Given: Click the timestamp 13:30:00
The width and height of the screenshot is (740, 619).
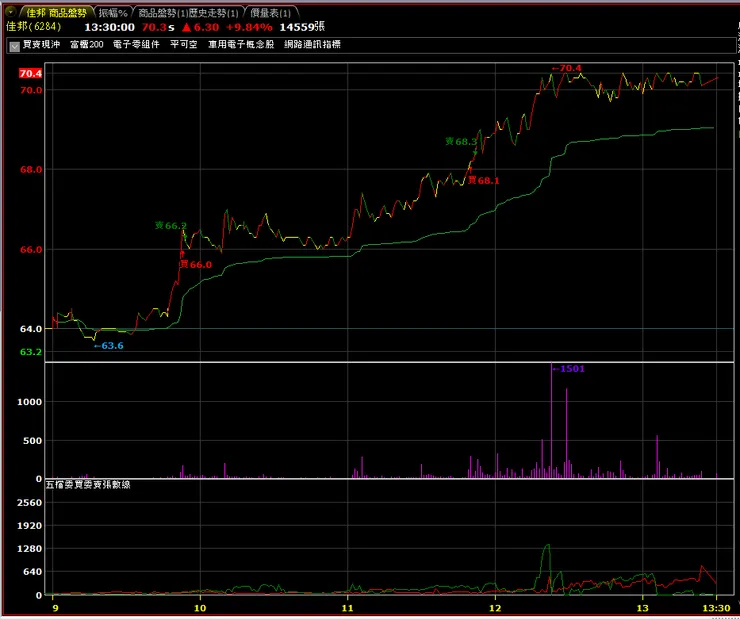Looking at the screenshot, I should (109, 27).
